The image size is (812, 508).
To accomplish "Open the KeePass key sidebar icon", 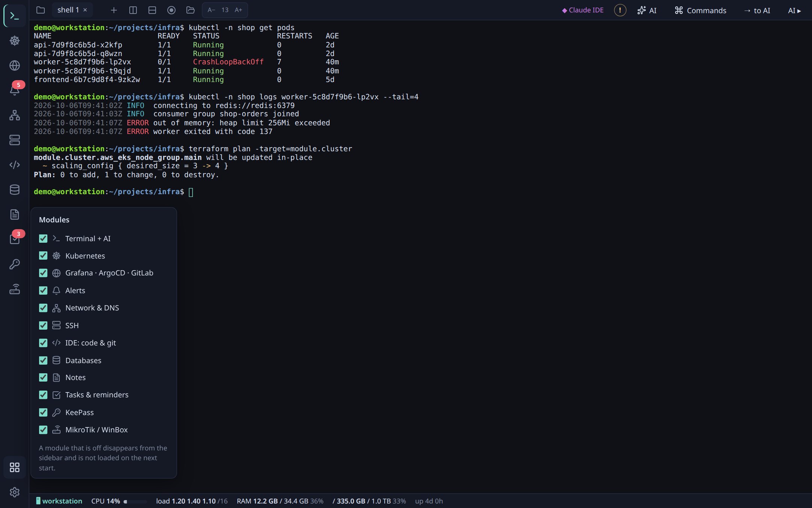I will tap(14, 264).
